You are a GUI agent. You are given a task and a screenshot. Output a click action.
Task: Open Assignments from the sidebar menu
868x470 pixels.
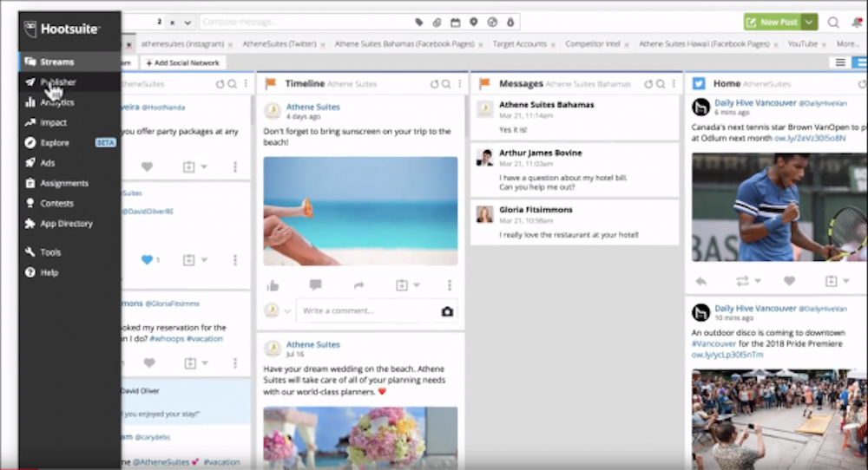[x=63, y=183]
